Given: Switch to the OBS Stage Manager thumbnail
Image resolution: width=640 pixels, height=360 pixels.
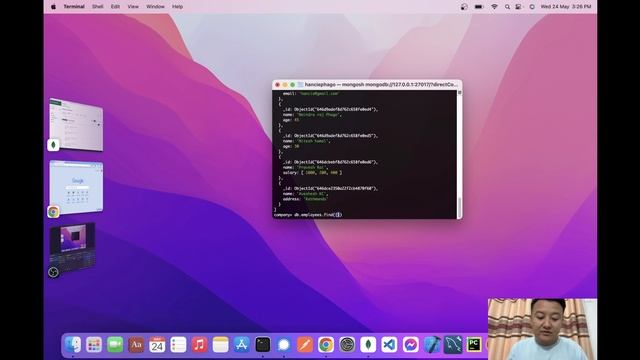Looking at the screenshot, I should (73, 246).
